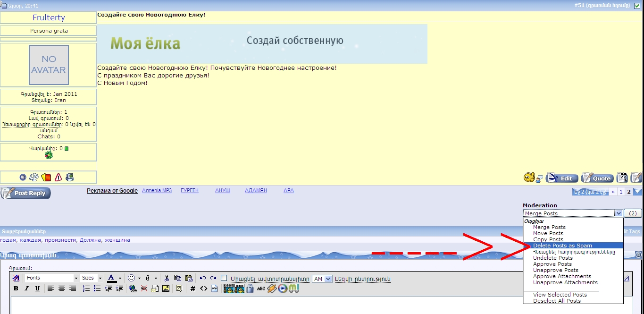The image size is (644, 314).
Task: Expand the smilies dropdown arrow
Action: coord(139,278)
